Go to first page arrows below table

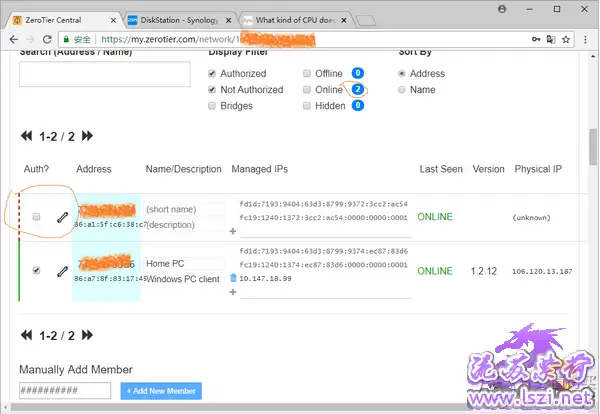tap(26, 335)
